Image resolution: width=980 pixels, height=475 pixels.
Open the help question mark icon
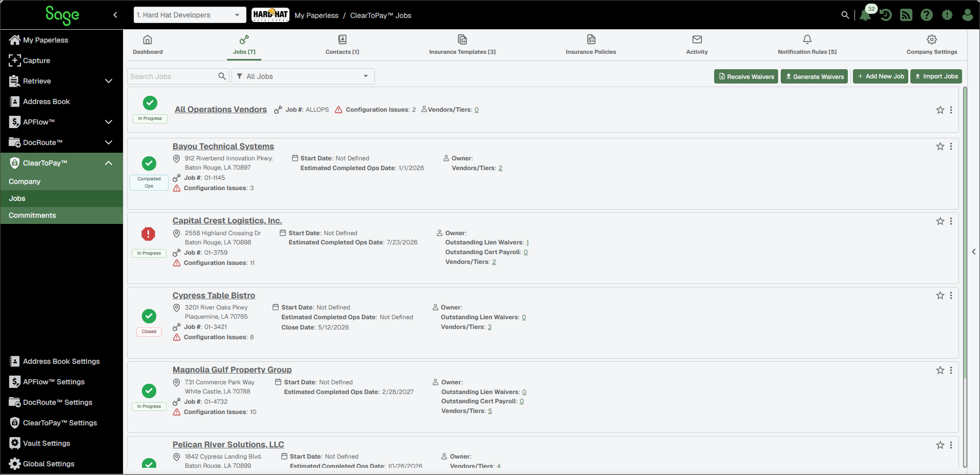(x=927, y=15)
